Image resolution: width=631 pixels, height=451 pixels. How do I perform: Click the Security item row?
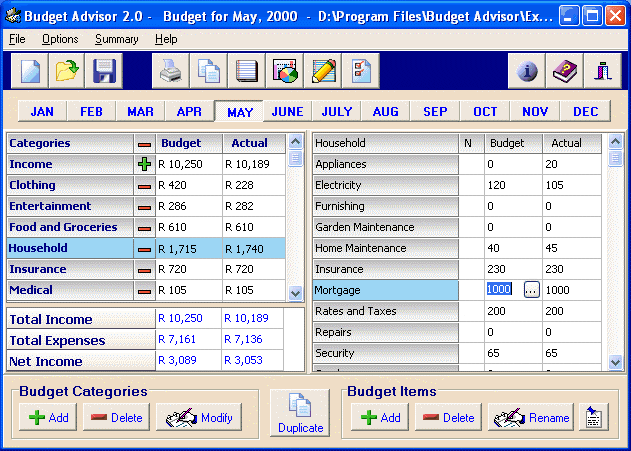pos(386,353)
